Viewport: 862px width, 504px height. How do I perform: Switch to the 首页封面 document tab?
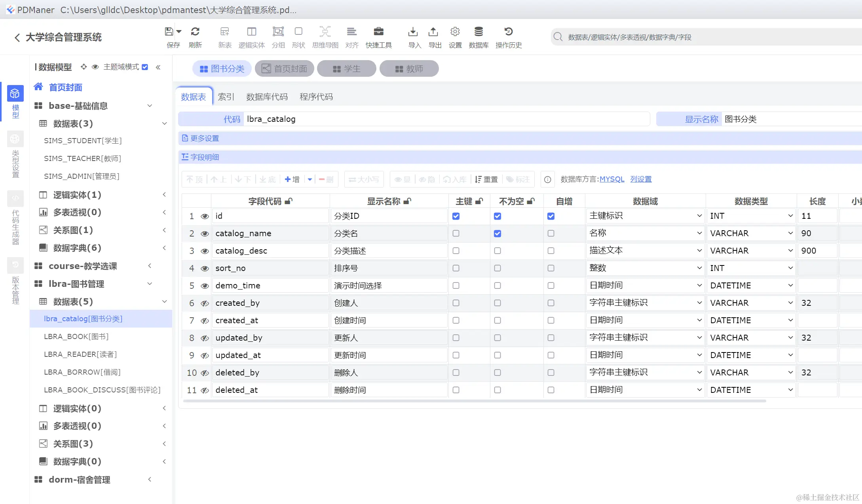click(284, 69)
